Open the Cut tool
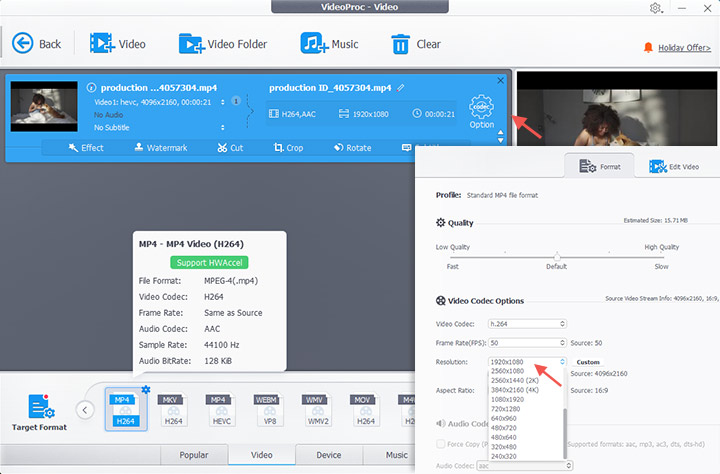This screenshot has height=474, width=720. point(230,148)
